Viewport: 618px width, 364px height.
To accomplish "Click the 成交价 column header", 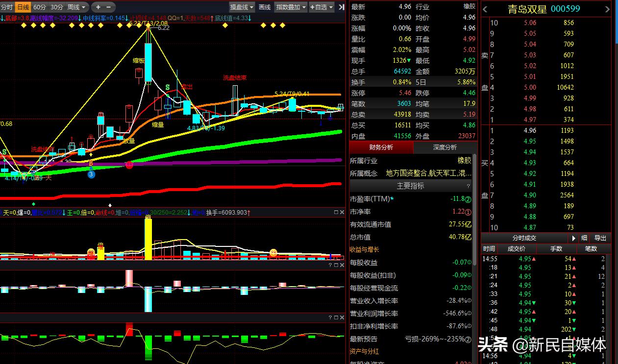I will [516, 249].
